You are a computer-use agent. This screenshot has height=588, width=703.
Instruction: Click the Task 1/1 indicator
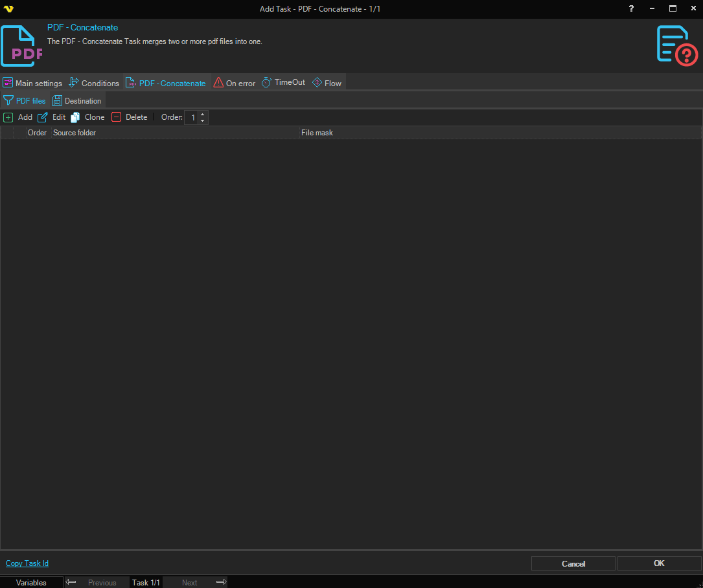pyautogui.click(x=146, y=582)
